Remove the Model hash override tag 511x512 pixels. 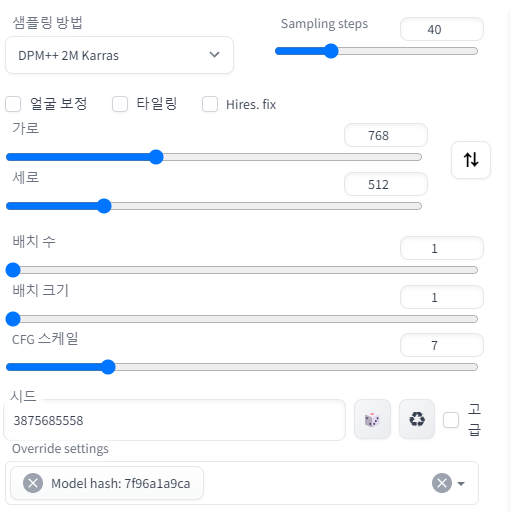(x=33, y=483)
